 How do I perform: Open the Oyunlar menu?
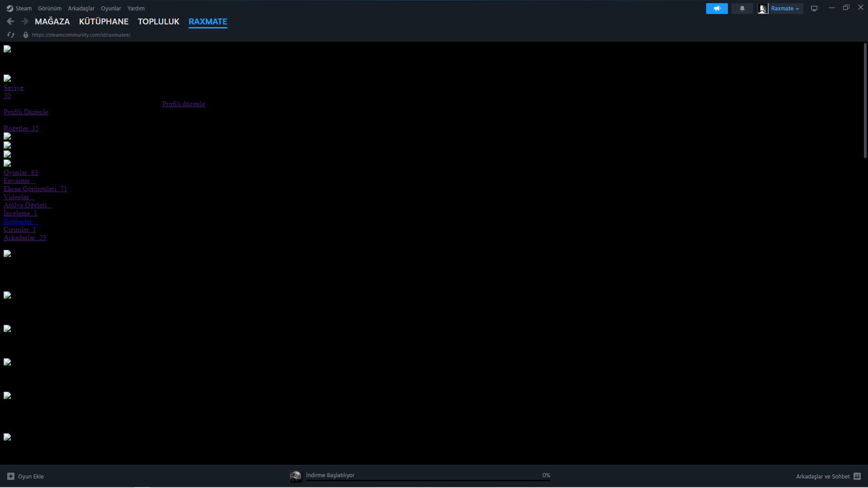click(x=111, y=9)
